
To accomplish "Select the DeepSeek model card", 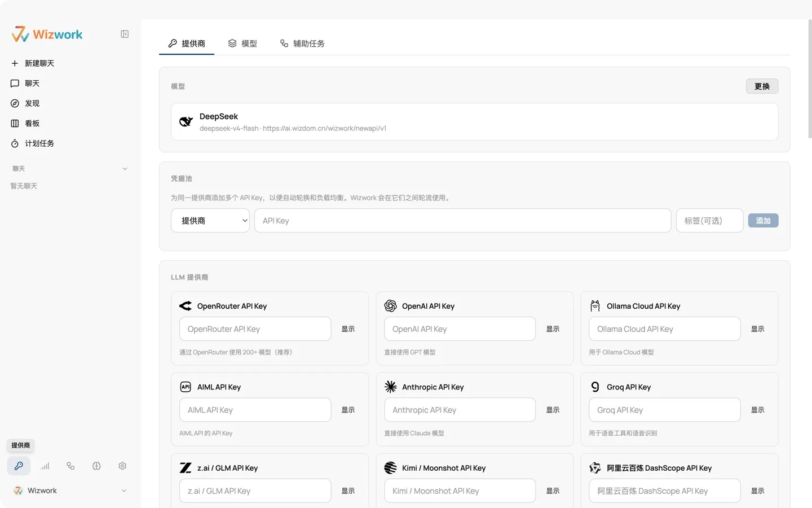I will (x=475, y=121).
